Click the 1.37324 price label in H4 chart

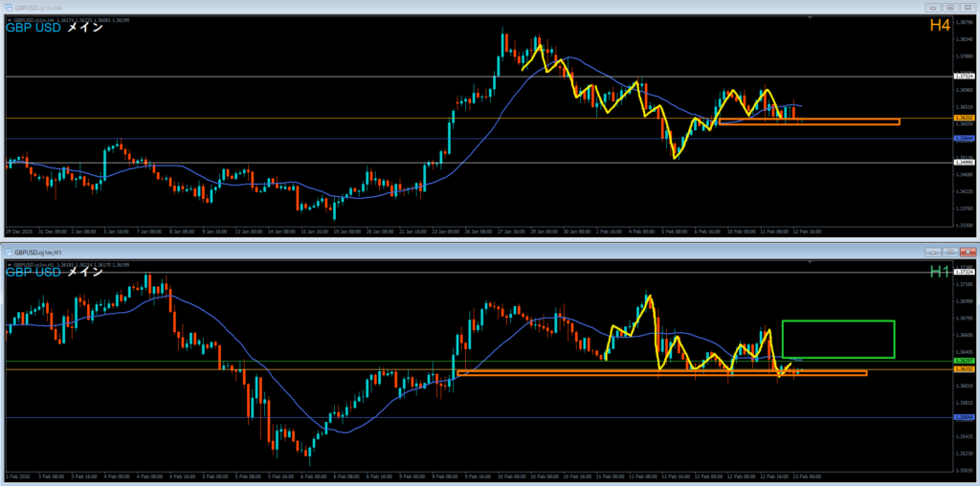pyautogui.click(x=963, y=77)
